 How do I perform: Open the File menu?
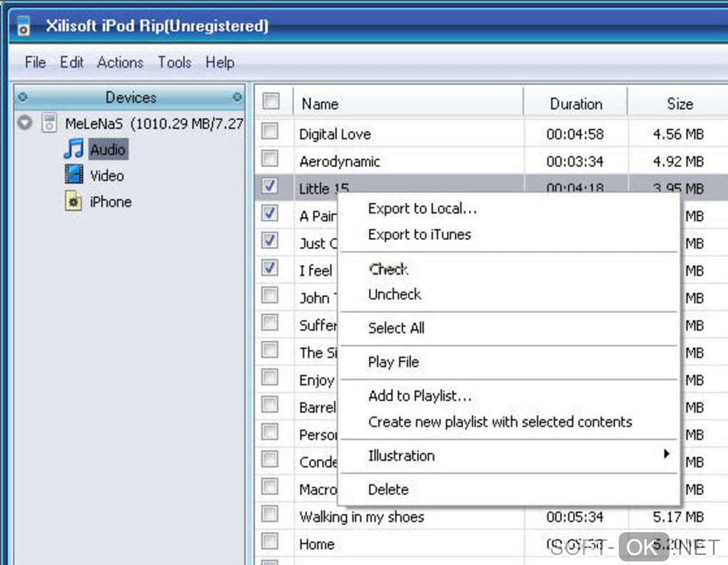35,62
